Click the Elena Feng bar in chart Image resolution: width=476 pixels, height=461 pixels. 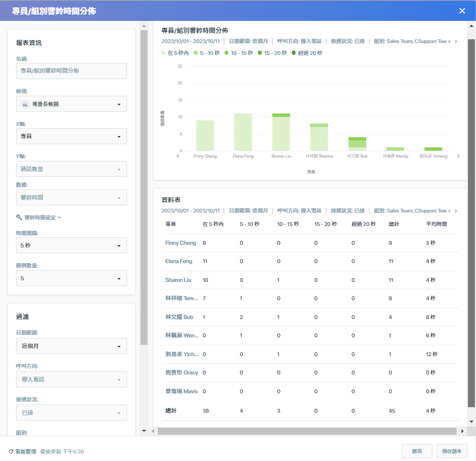pyautogui.click(x=243, y=132)
